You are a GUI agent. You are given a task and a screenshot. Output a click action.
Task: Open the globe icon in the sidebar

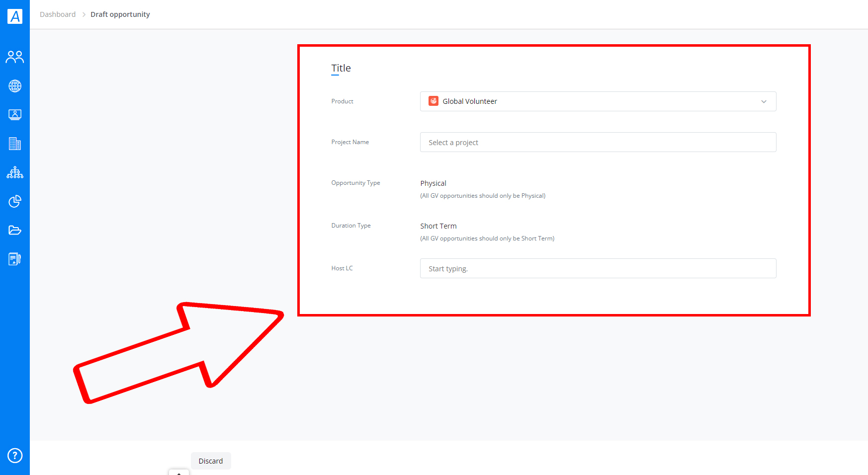point(15,86)
